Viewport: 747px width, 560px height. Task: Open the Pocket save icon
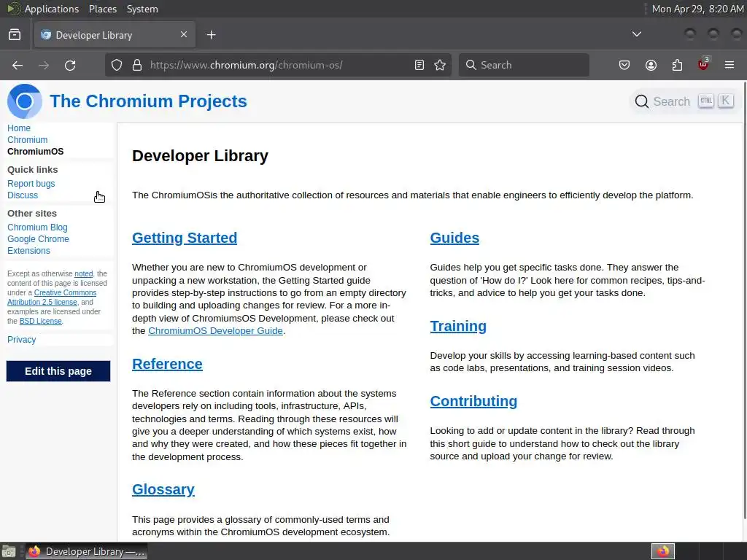pyautogui.click(x=624, y=65)
